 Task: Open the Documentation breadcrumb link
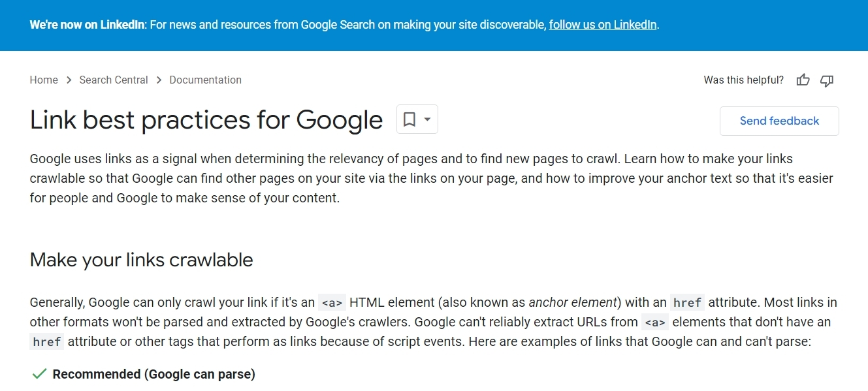[x=205, y=80]
